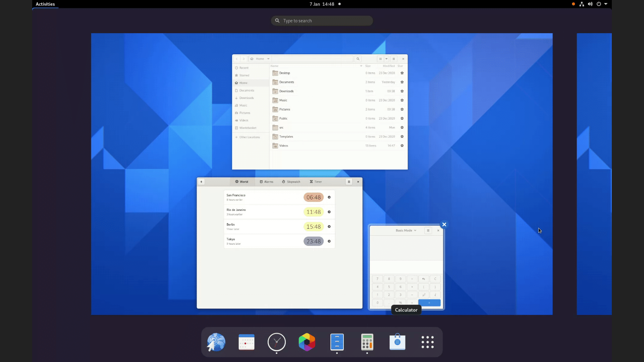Open the Clocks window hamburger menu
This screenshot has height=362, width=644.
point(349,182)
